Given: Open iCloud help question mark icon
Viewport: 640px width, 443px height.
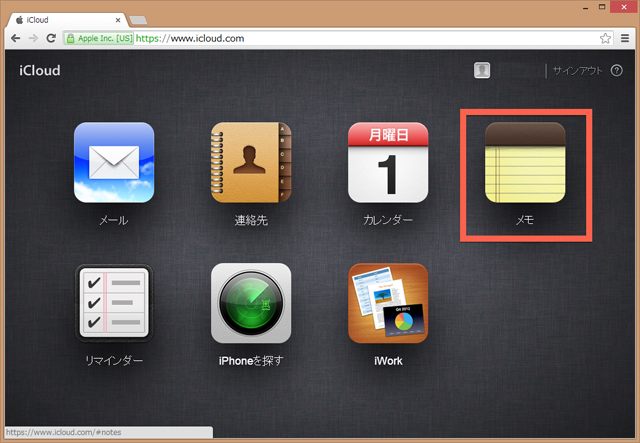Looking at the screenshot, I should click(x=617, y=70).
